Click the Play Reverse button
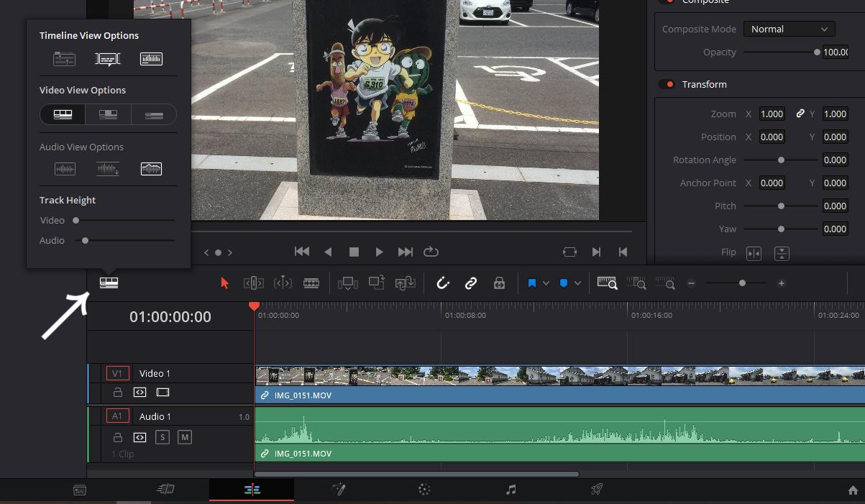Screen dimensions: 865x504 click(x=328, y=252)
